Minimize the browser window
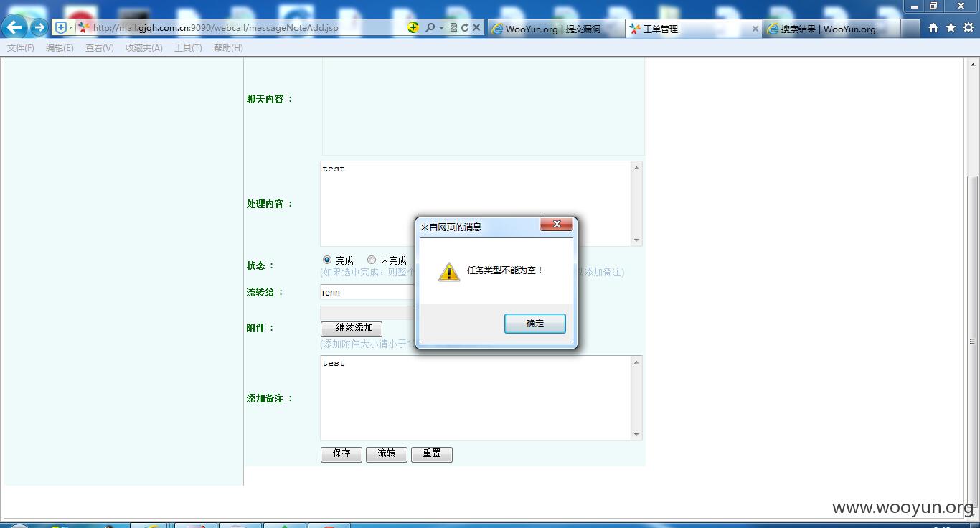Image resolution: width=980 pixels, height=528 pixels. pyautogui.click(x=915, y=6)
